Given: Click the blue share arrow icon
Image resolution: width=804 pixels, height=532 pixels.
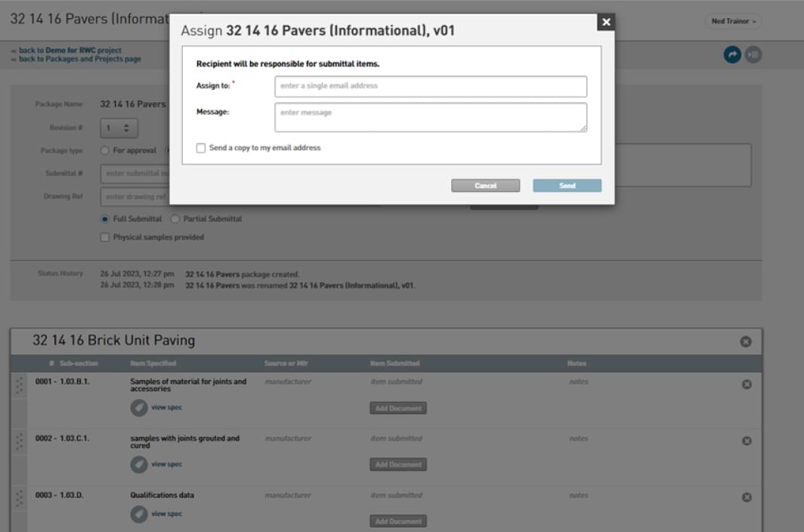Looking at the screenshot, I should point(732,54).
